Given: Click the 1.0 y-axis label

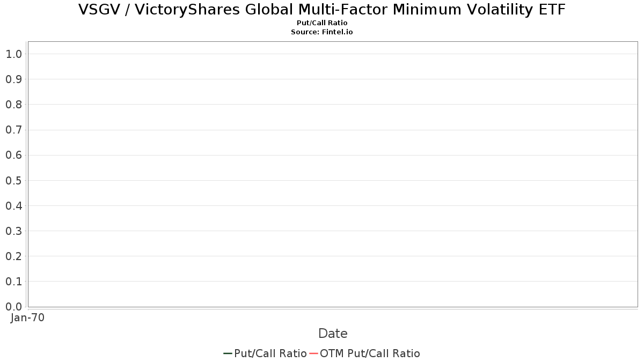Looking at the screenshot, I should coord(13,54).
